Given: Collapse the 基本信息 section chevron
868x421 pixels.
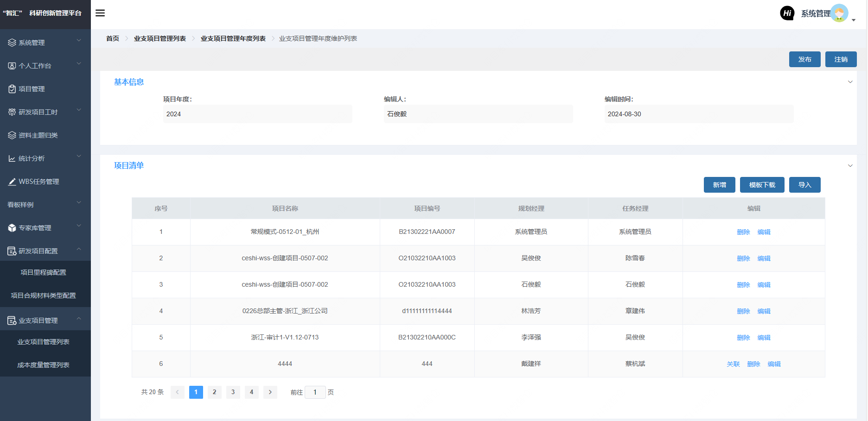Looking at the screenshot, I should (850, 82).
